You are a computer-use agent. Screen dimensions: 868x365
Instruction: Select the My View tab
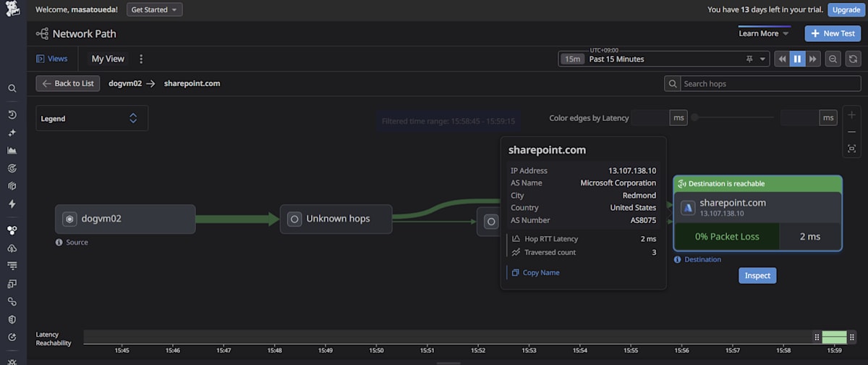click(108, 59)
